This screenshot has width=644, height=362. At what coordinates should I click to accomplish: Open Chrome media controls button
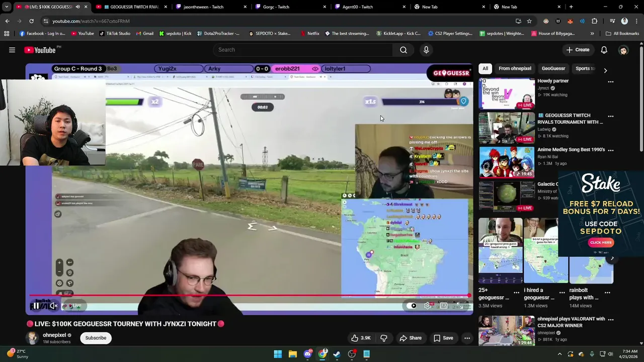coord(612,21)
